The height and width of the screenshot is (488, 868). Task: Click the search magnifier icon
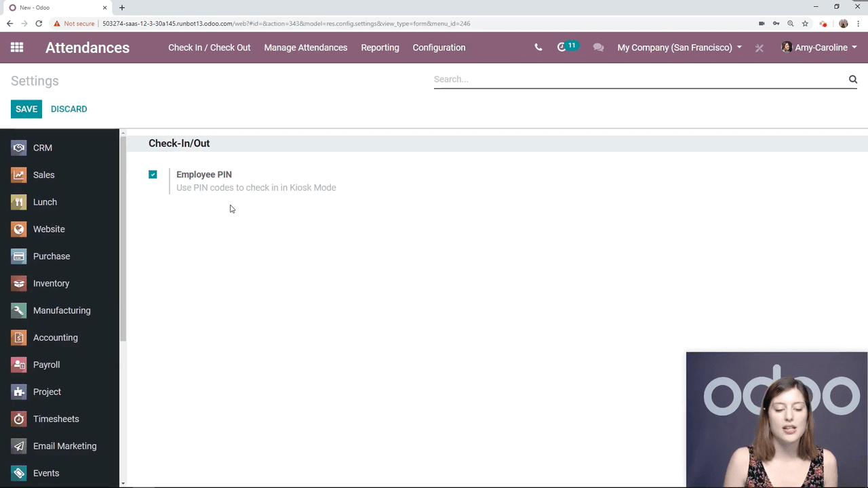(853, 79)
